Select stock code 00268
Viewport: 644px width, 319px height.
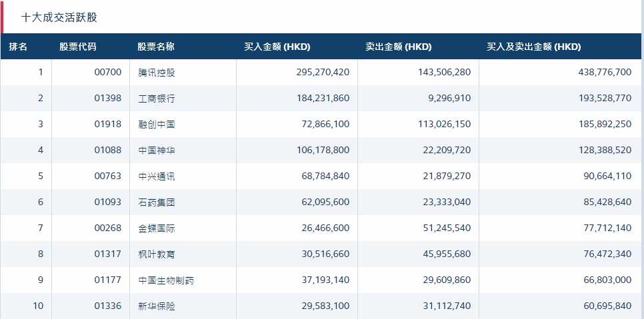[x=108, y=228]
